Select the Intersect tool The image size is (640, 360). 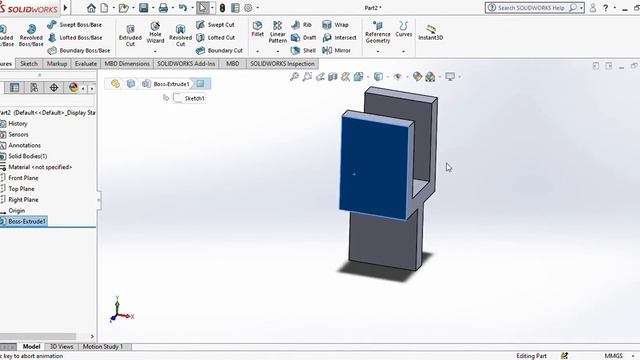tap(340, 38)
